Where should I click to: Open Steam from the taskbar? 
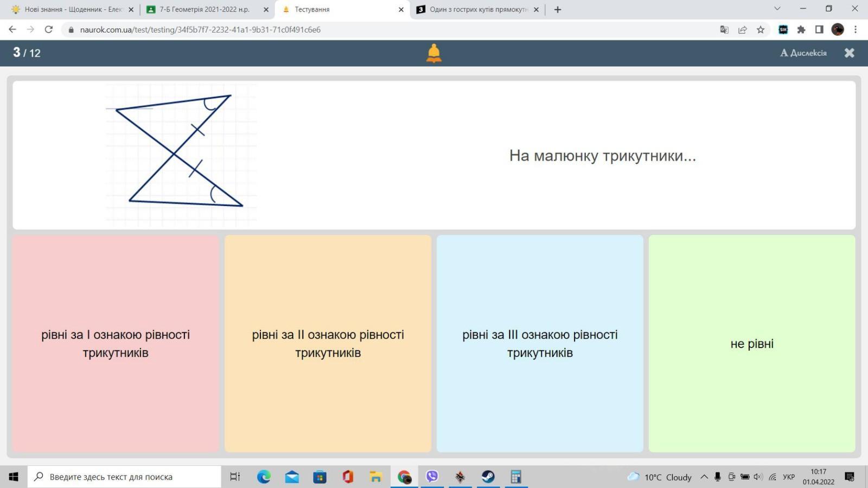(488, 477)
